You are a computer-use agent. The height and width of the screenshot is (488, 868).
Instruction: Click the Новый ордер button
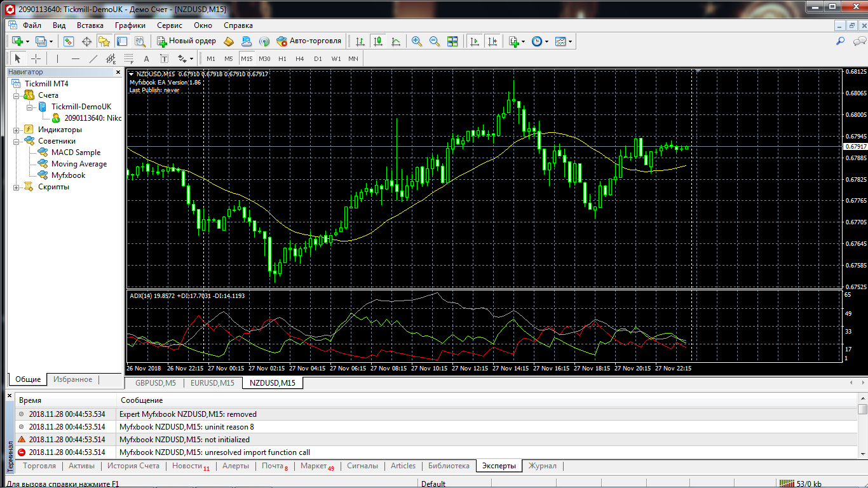tap(187, 41)
